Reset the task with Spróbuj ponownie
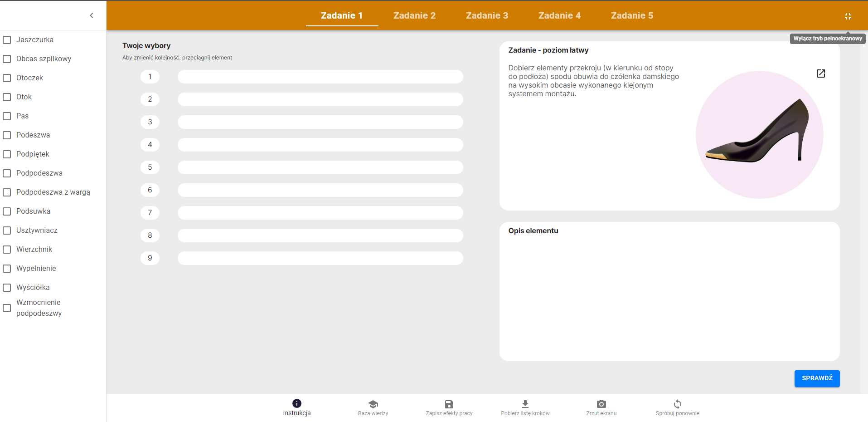 click(x=677, y=404)
